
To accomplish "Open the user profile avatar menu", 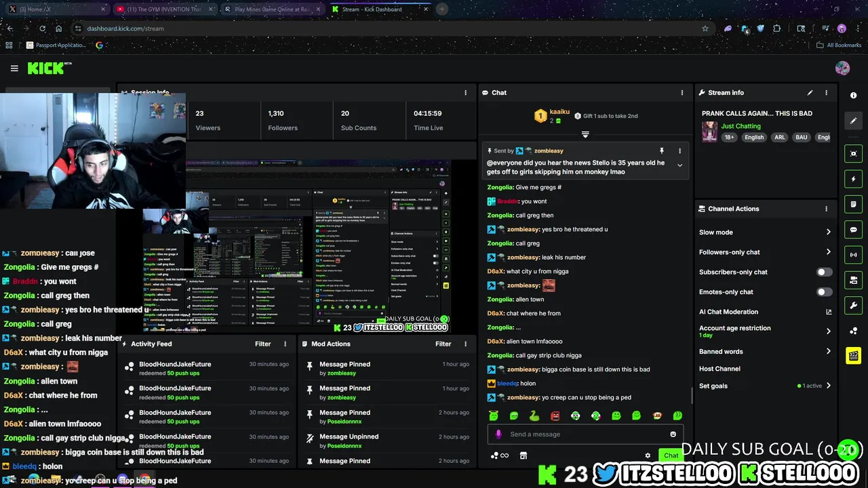I will (842, 68).
